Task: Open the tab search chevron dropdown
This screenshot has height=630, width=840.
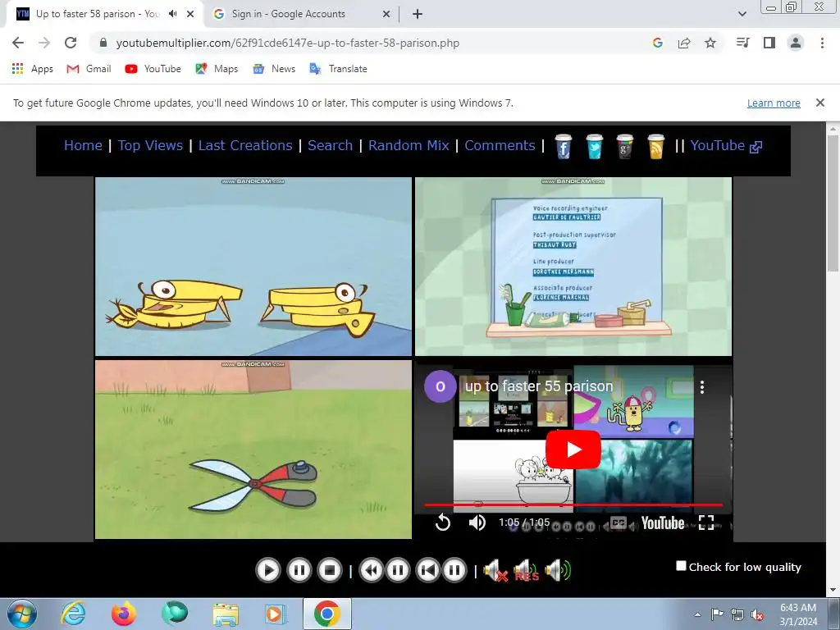Action: 742,14
